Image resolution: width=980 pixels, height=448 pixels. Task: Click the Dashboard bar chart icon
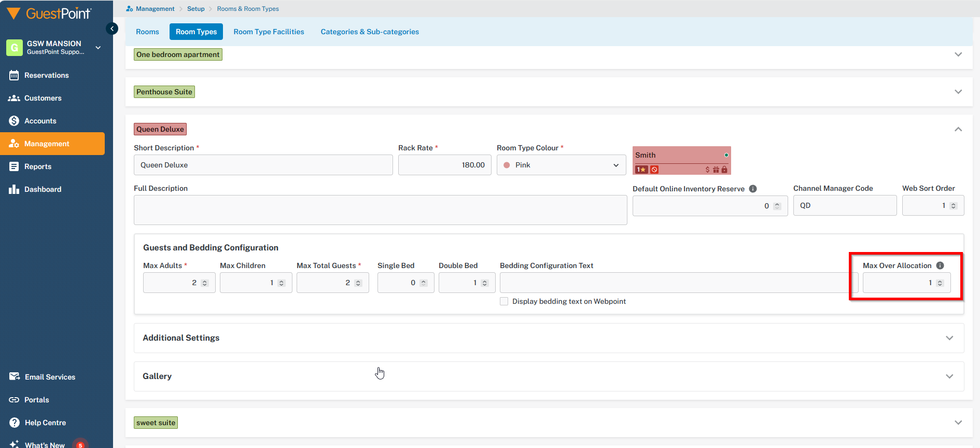point(14,189)
